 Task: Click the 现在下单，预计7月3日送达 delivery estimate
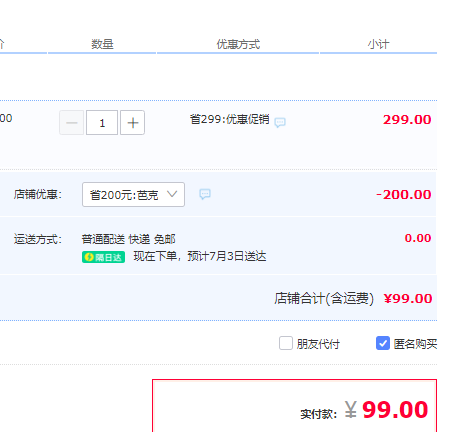pos(200,256)
